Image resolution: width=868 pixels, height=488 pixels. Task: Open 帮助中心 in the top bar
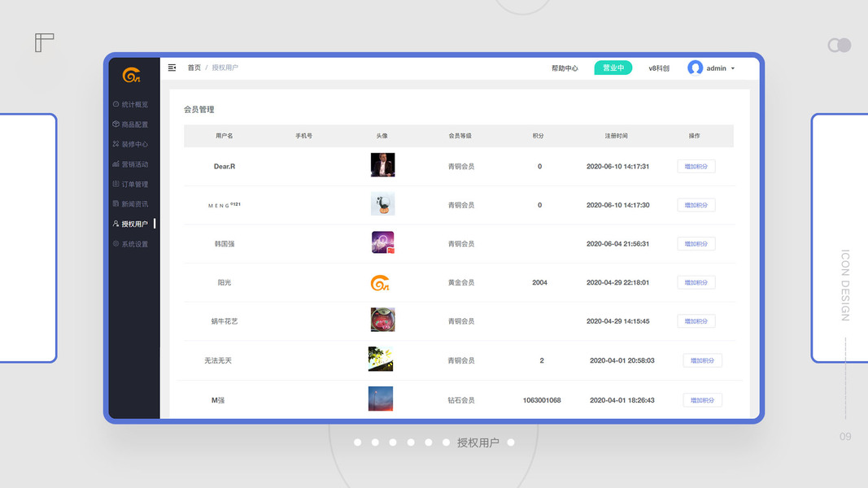[x=565, y=68]
